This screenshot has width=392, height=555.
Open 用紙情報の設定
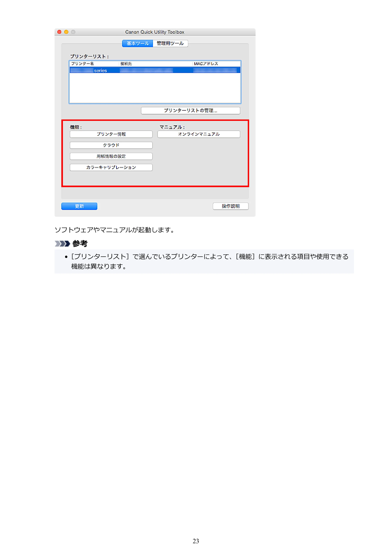click(x=111, y=156)
